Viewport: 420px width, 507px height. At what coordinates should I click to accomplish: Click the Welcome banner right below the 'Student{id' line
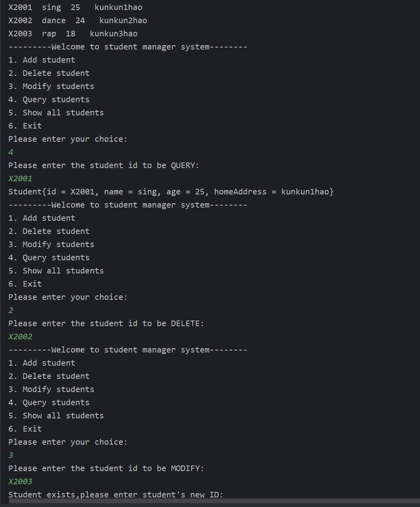[128, 205]
